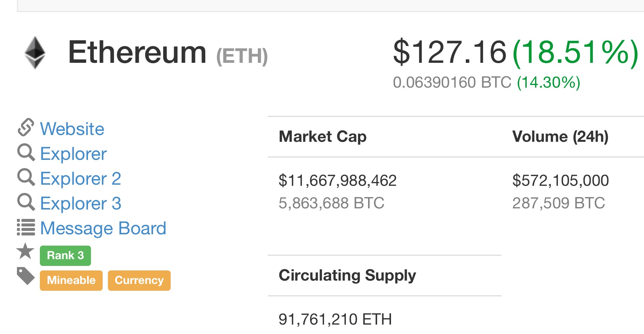Click the magnifier icon next to Explorer 3
This screenshot has height=334, width=644.
[x=26, y=202]
